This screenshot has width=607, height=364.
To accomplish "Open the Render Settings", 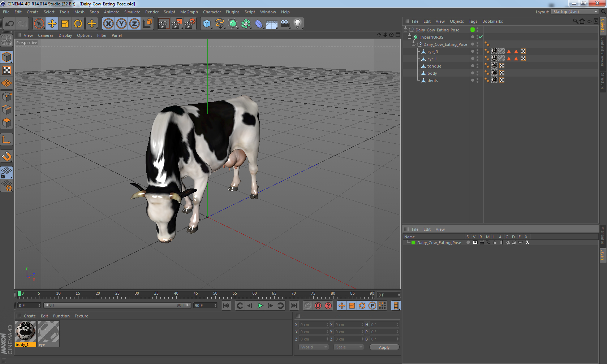I will pyautogui.click(x=190, y=24).
